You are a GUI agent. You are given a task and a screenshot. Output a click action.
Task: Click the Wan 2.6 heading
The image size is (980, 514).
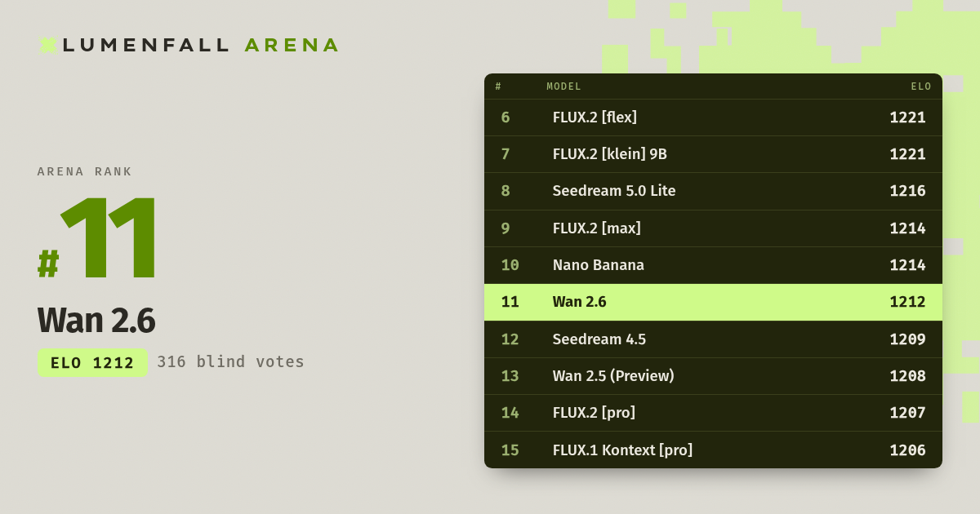(x=96, y=321)
